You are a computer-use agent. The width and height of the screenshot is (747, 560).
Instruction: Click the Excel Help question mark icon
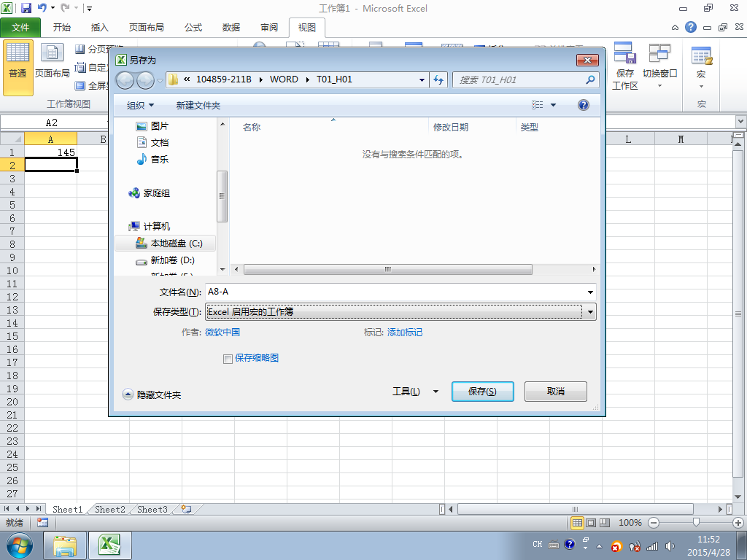coord(691,27)
